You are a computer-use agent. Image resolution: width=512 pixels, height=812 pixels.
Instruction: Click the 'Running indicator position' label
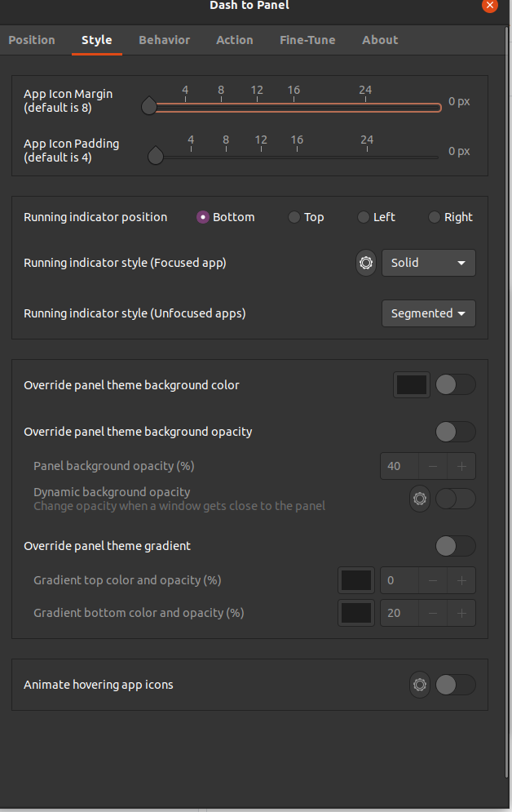[95, 217]
